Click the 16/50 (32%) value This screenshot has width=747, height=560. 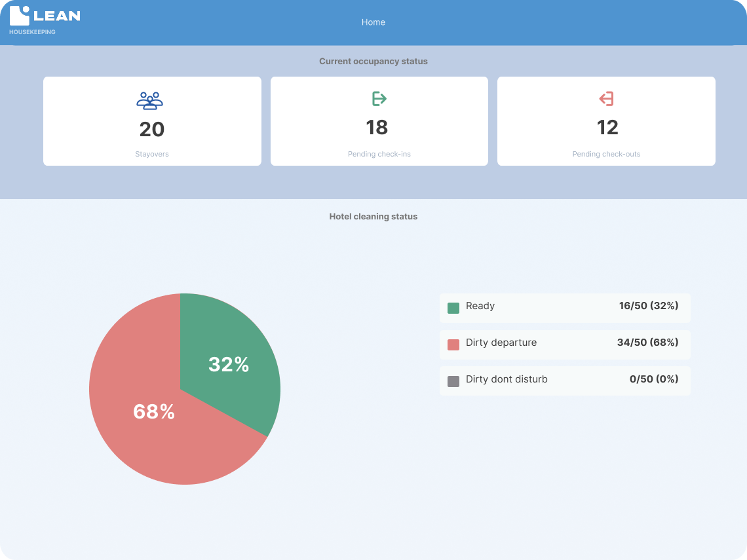[x=649, y=306]
